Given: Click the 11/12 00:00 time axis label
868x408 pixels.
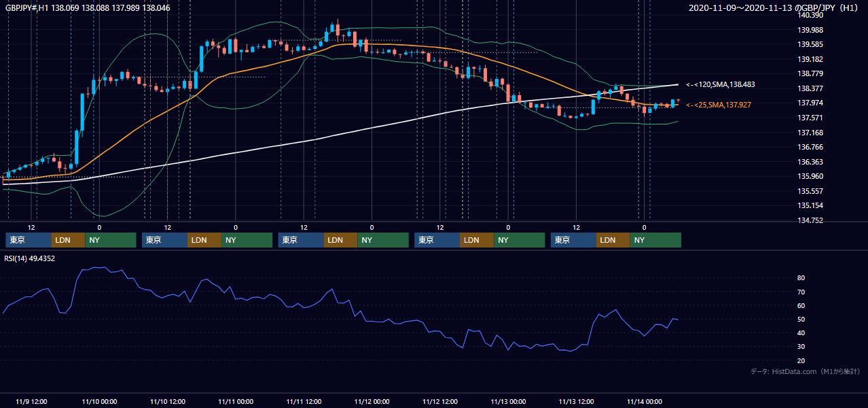Looking at the screenshot, I should (x=372, y=401).
